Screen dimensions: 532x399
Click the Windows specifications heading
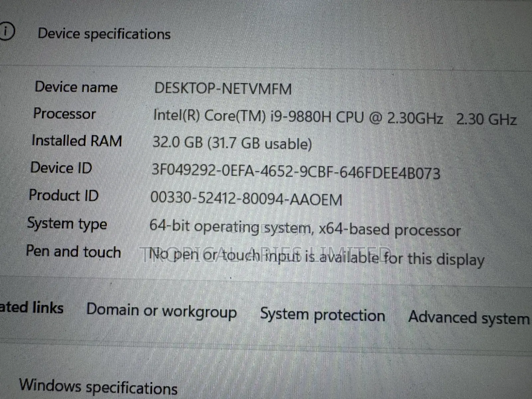pos(98,387)
